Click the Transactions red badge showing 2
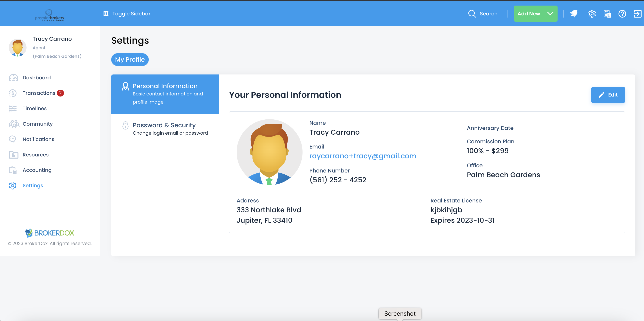This screenshot has width=644, height=321. 60,93
